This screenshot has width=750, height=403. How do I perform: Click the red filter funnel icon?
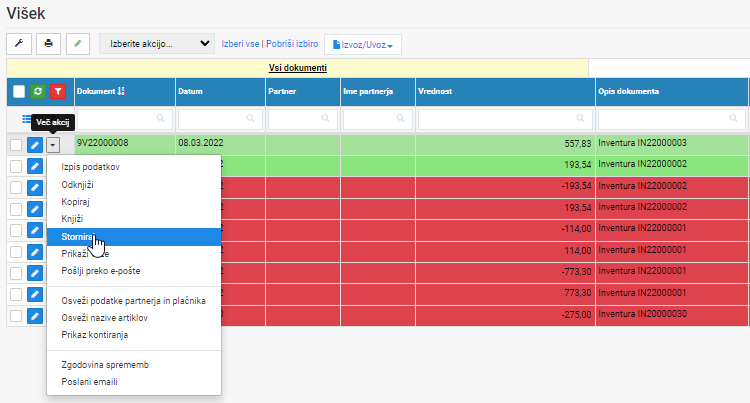point(58,91)
